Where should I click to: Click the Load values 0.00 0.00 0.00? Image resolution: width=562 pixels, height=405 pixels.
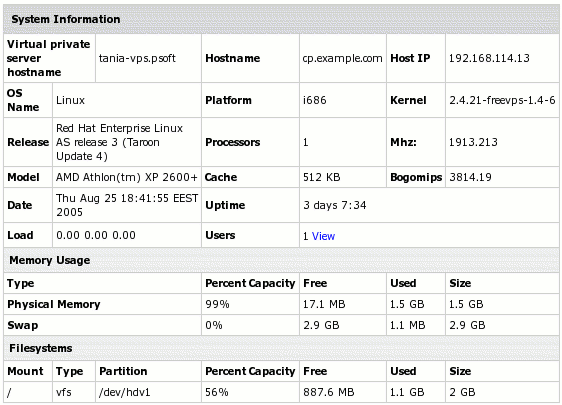(96, 235)
